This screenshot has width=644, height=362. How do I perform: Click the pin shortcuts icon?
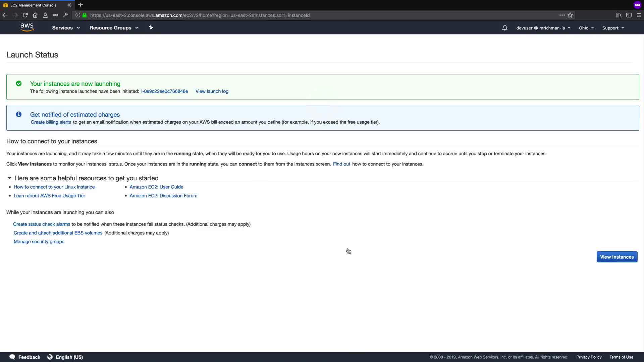click(151, 27)
